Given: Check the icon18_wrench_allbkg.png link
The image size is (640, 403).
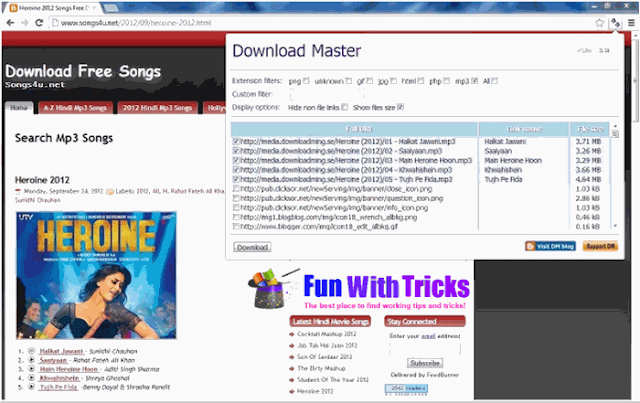Looking at the screenshot, I should pyautogui.click(x=236, y=217).
